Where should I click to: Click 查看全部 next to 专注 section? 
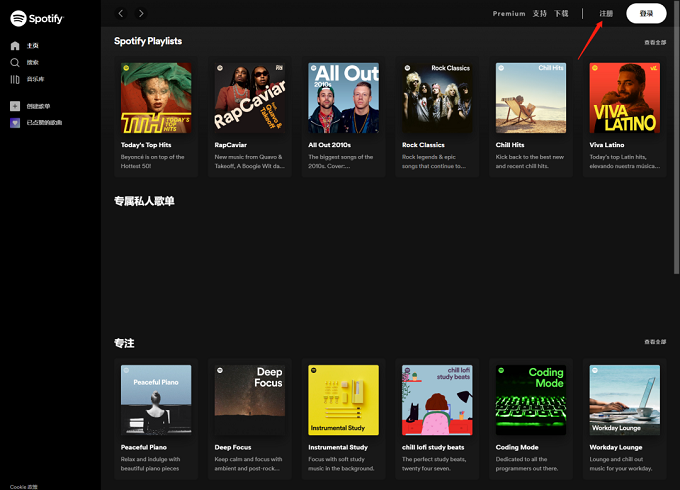point(655,342)
